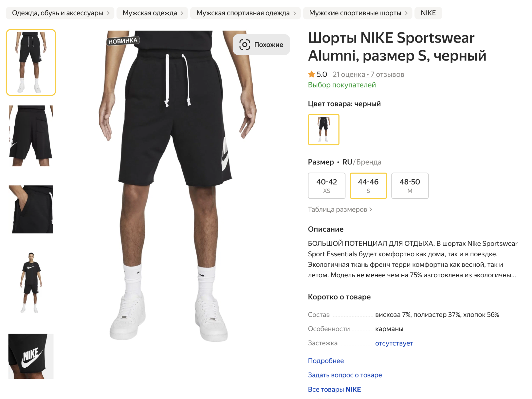The height and width of the screenshot is (399, 532).
Task: Select the back-view shorts thumbnail
Action: pyautogui.click(x=31, y=136)
